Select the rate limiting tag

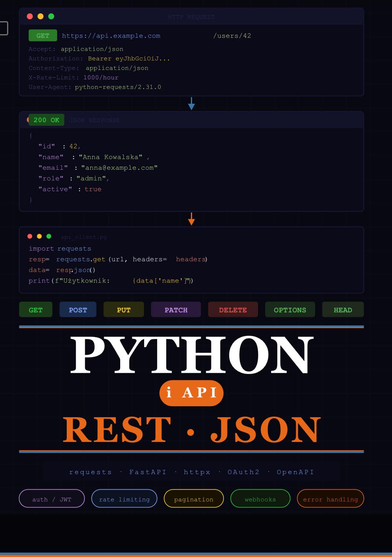tap(124, 499)
